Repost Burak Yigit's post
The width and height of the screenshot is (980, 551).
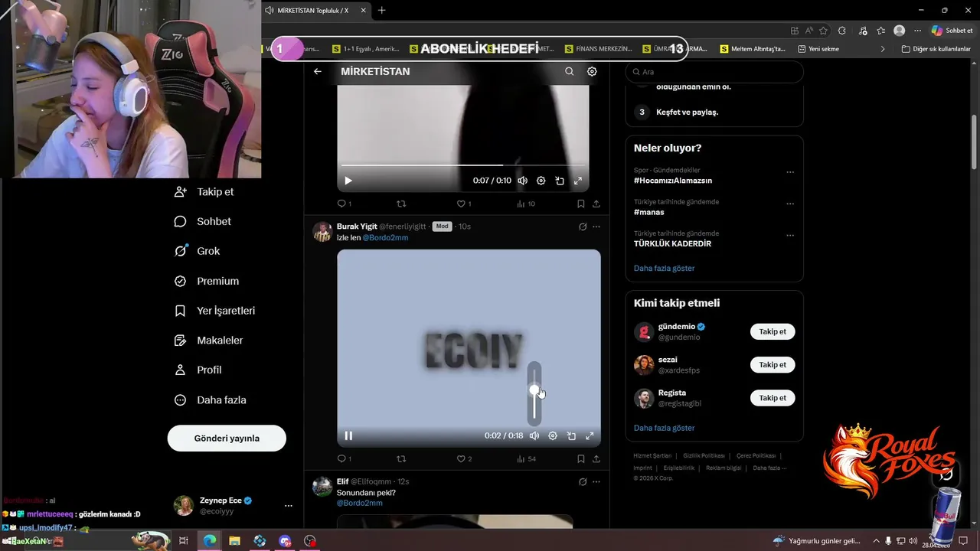(x=401, y=458)
